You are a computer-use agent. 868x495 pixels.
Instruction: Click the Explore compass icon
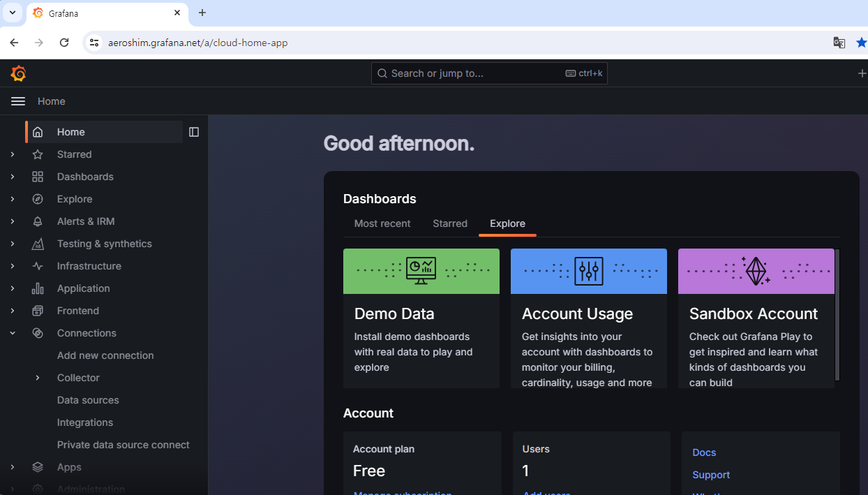(38, 199)
